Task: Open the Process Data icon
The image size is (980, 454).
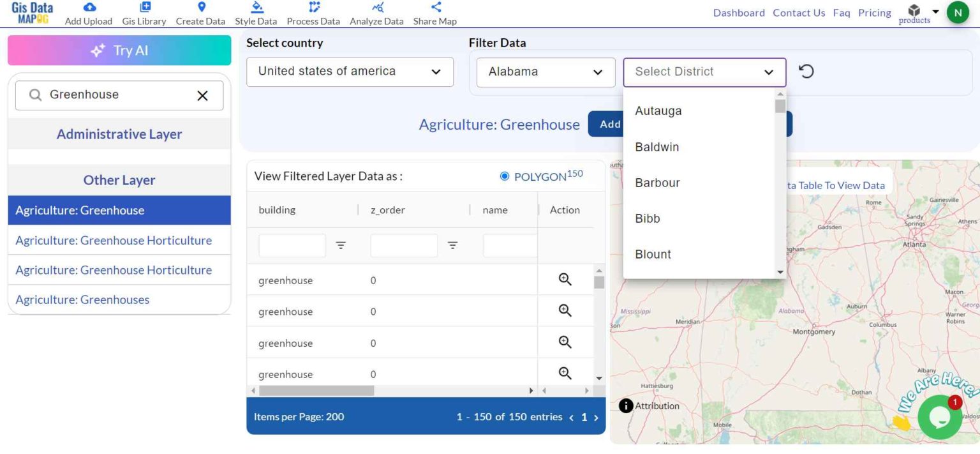Action: coord(313,7)
